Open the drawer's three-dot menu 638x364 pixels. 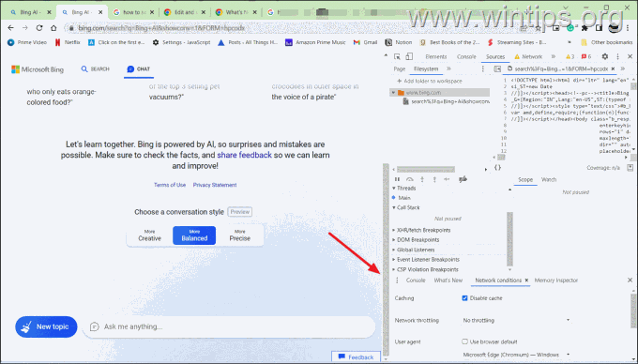pos(397,281)
